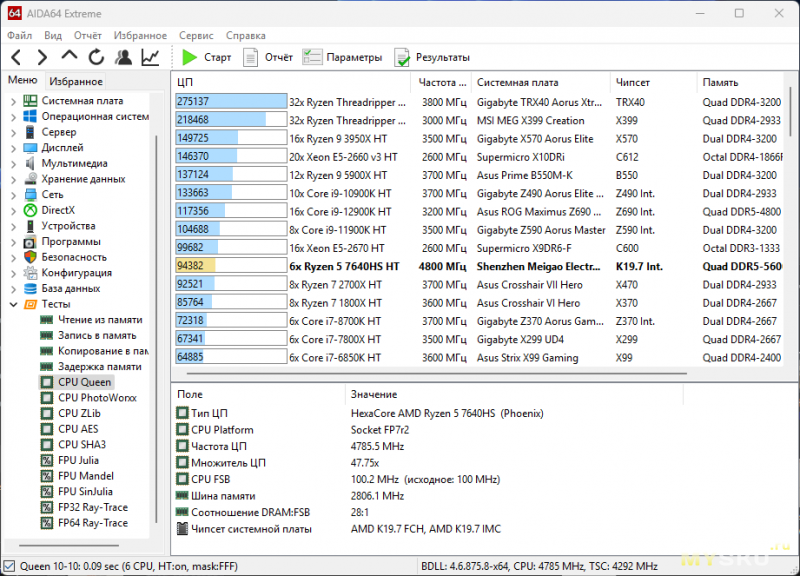The height and width of the screenshot is (576, 800).
Task: Open the Справка menu
Action: (246, 35)
